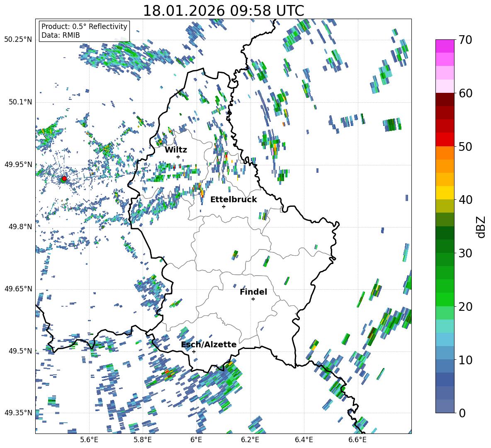491x448 pixels.
Task: Click the longitude label 6°E
Action: pos(196,440)
